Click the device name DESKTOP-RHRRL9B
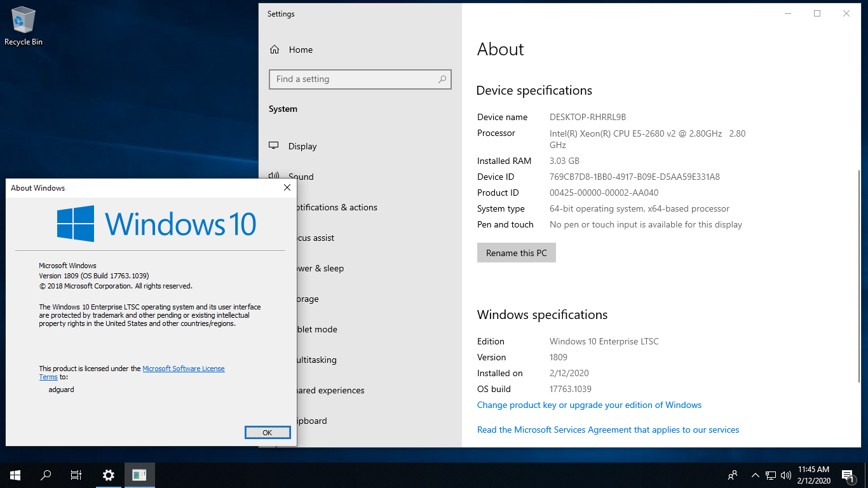Viewport: 868px width, 488px height. coord(588,117)
